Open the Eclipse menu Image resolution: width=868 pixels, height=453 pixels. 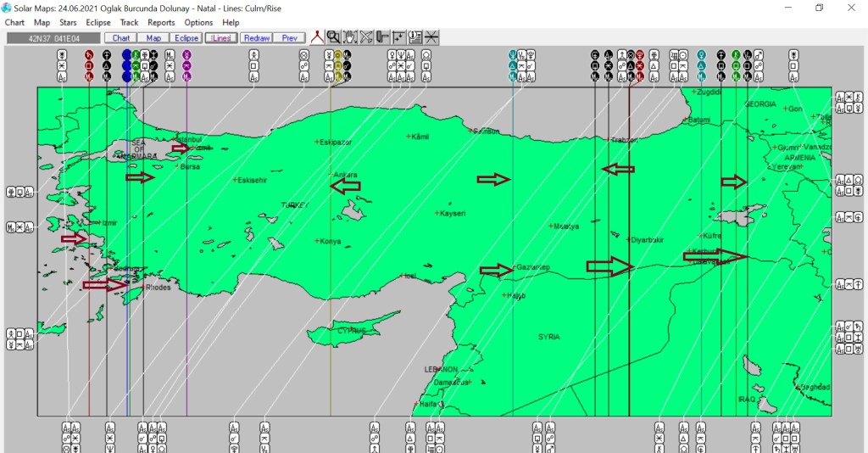[x=97, y=22]
